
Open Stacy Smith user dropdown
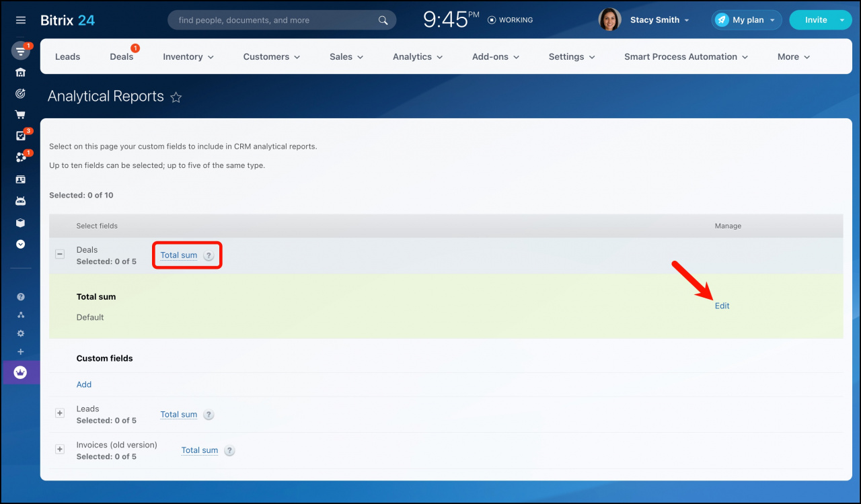[x=659, y=20]
